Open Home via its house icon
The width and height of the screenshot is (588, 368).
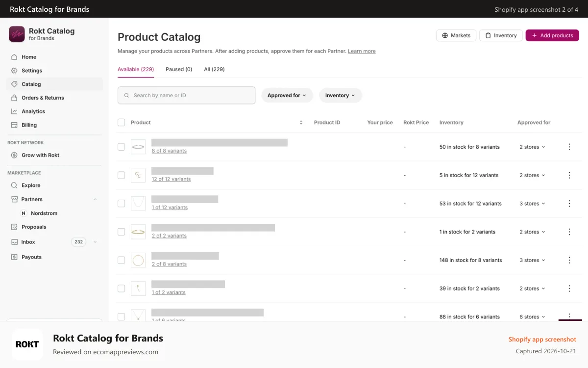click(x=14, y=57)
